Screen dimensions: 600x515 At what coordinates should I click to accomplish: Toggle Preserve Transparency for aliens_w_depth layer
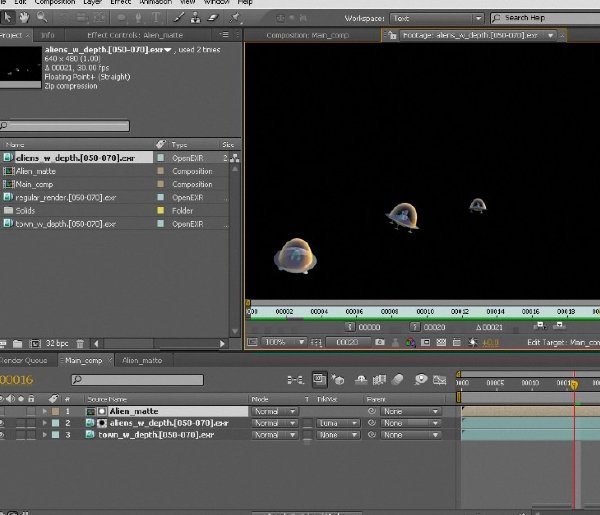tap(307, 423)
